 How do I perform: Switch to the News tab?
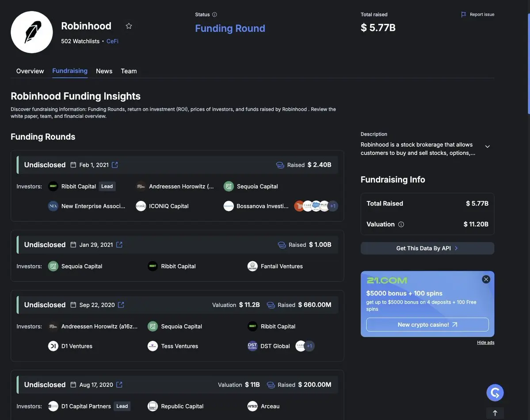point(104,71)
